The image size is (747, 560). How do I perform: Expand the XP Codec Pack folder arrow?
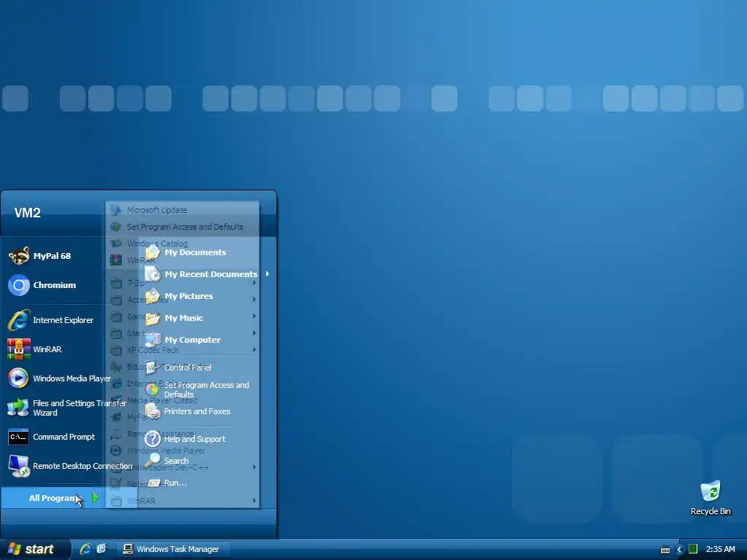tap(255, 350)
